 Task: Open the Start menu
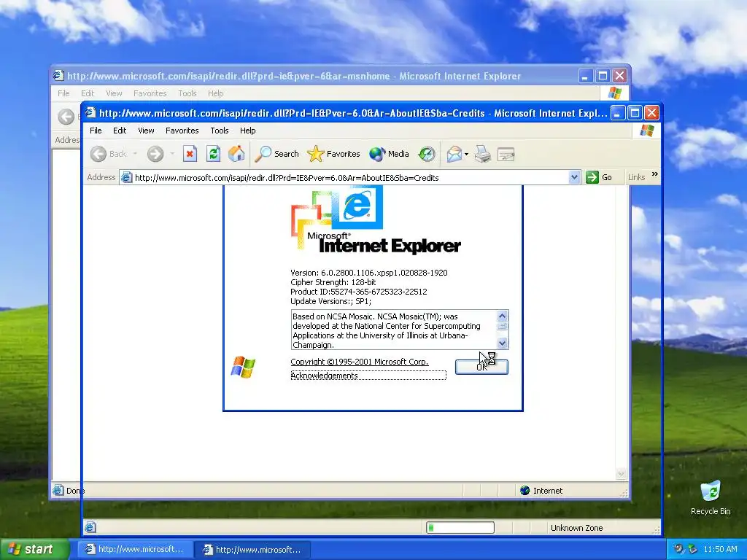click(x=34, y=549)
